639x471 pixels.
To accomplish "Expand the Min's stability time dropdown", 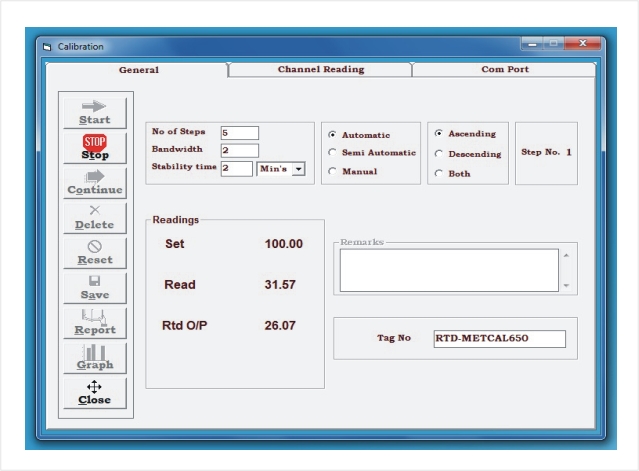I will (x=299, y=169).
